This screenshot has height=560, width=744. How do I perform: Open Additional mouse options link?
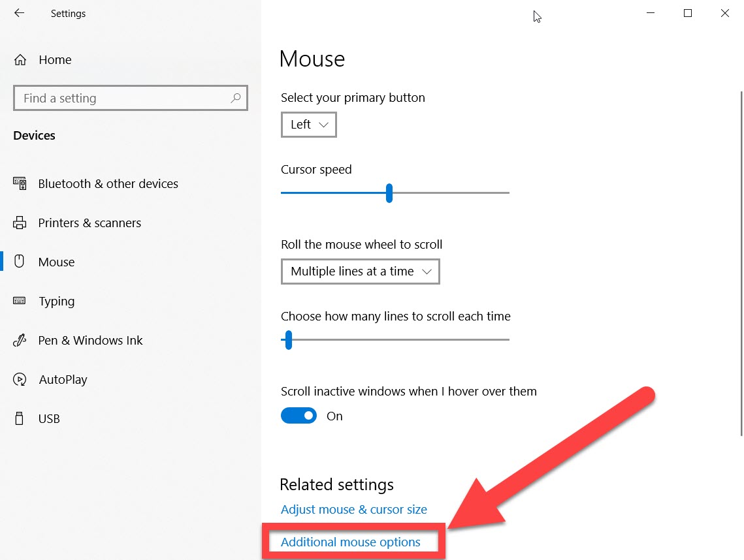coord(351,542)
